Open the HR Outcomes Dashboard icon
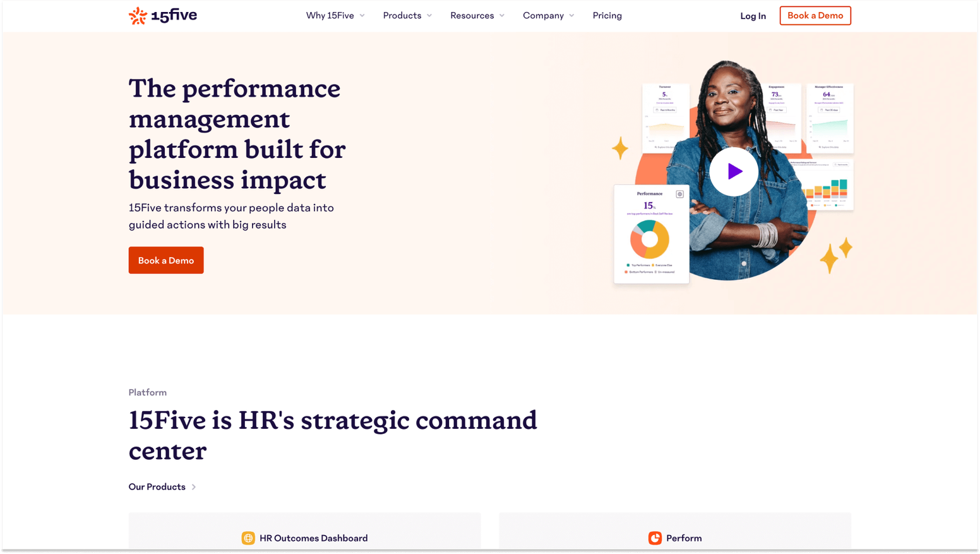This screenshot has width=980, height=554. 248,538
